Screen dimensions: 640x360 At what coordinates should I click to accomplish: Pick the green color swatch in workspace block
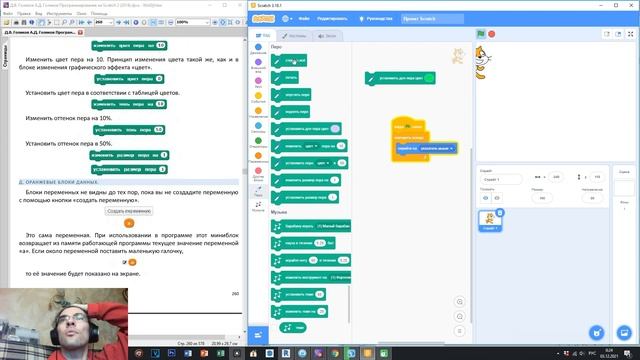click(x=429, y=78)
